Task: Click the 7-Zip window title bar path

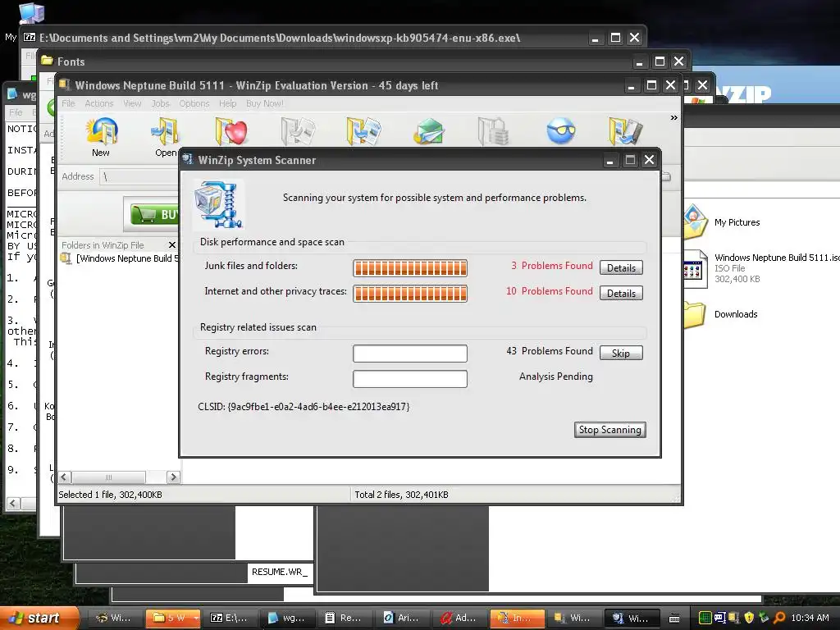Action: click(280, 38)
